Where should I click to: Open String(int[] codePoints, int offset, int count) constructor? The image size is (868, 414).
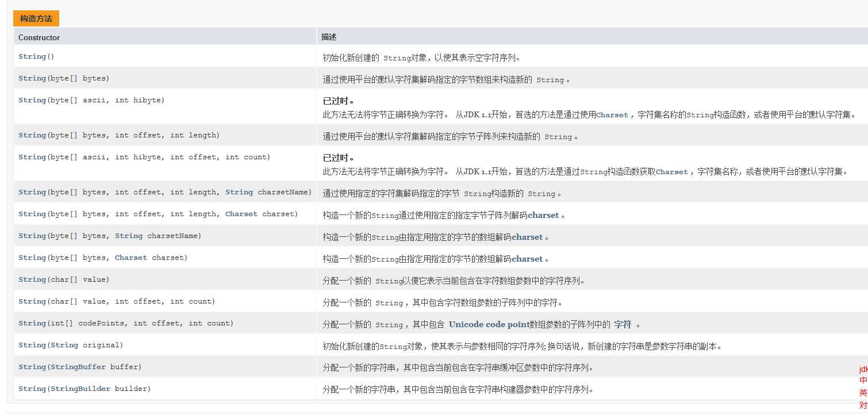pyautogui.click(x=32, y=323)
